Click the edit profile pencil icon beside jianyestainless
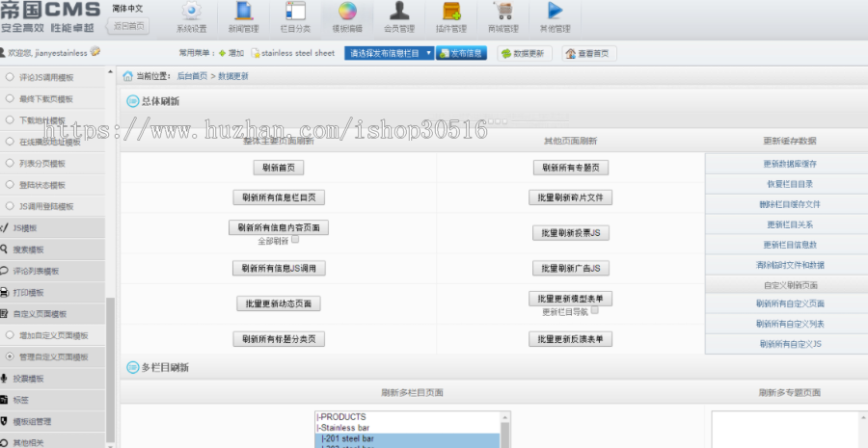The height and width of the screenshot is (448, 868). click(x=95, y=51)
